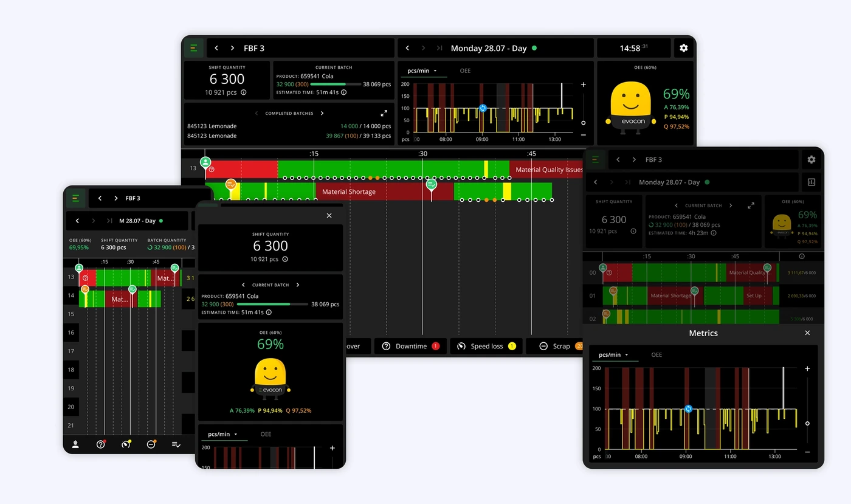This screenshot has height=504, width=851.
Task: Click the Speed loss button in the desktop bottom bar
Action: tap(486, 346)
